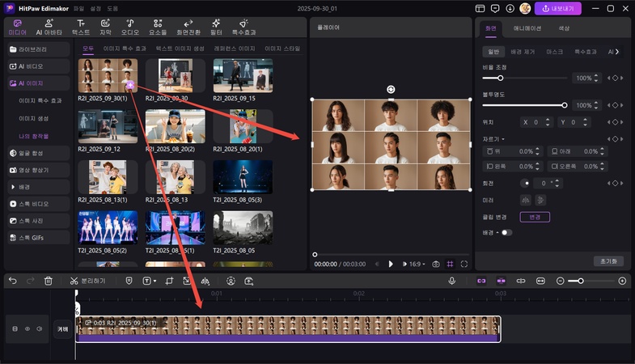Take a snapshot with the camera icon
Image resolution: width=635 pixels, height=364 pixels.
(436, 264)
